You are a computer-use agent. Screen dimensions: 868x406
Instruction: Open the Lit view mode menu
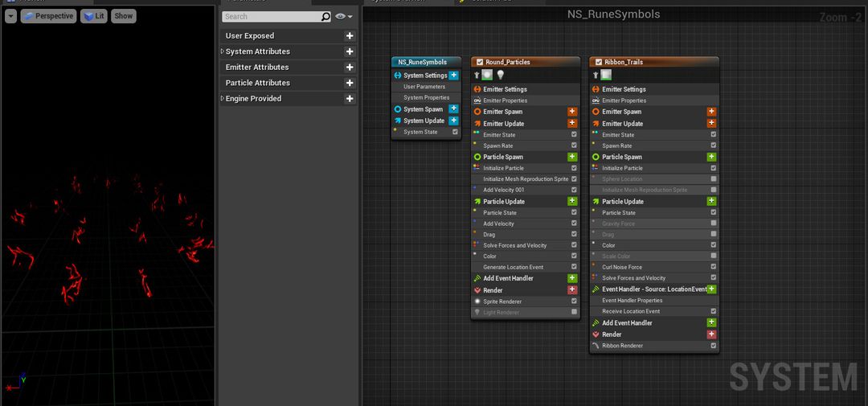(x=93, y=16)
